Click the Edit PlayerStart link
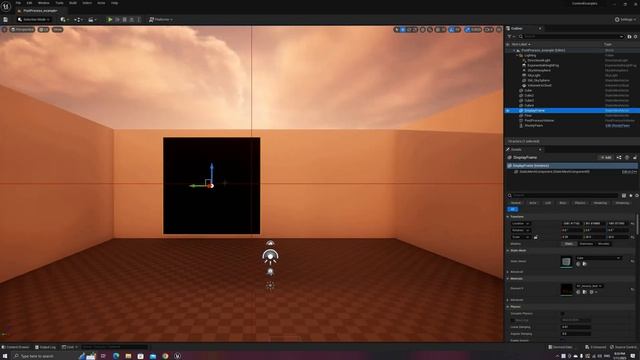 point(618,126)
